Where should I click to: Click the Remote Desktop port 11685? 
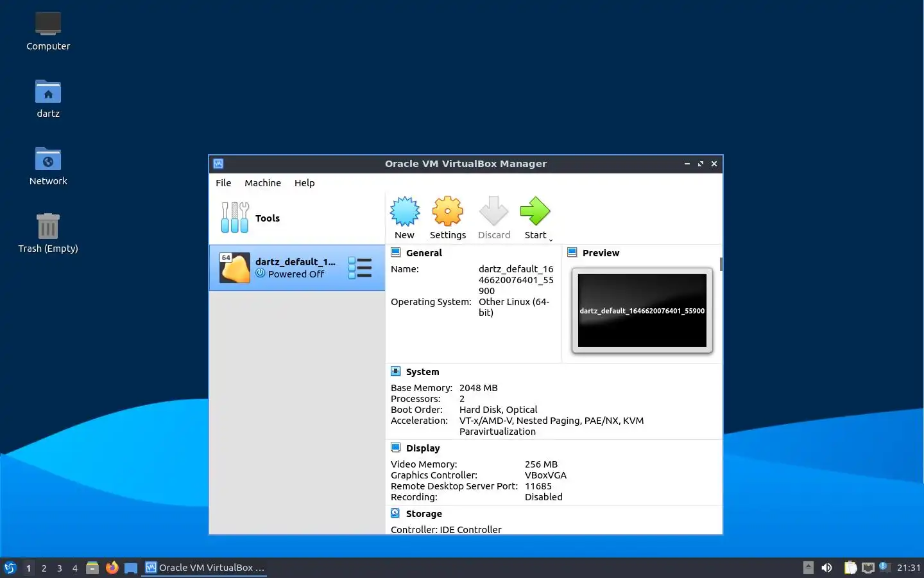pos(538,486)
